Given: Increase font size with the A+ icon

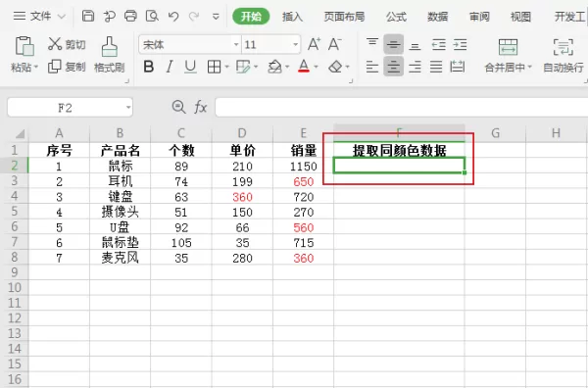Looking at the screenshot, I should click(314, 44).
